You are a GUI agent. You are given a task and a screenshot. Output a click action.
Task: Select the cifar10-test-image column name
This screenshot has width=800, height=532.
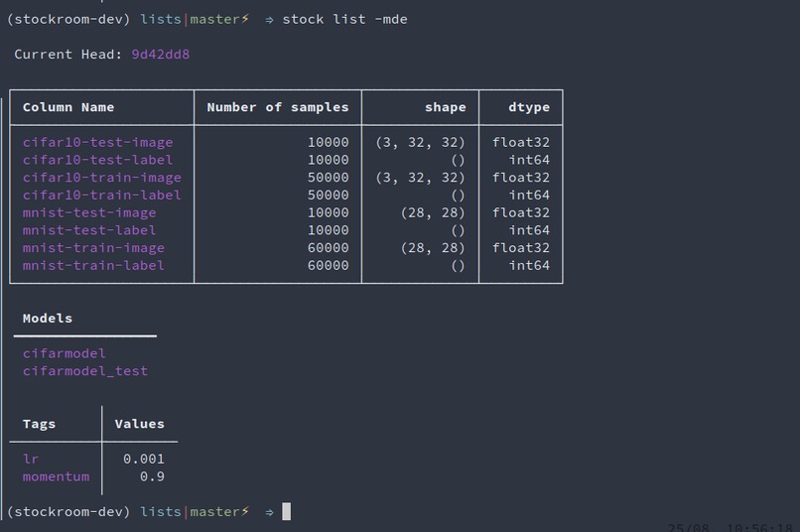click(98, 142)
